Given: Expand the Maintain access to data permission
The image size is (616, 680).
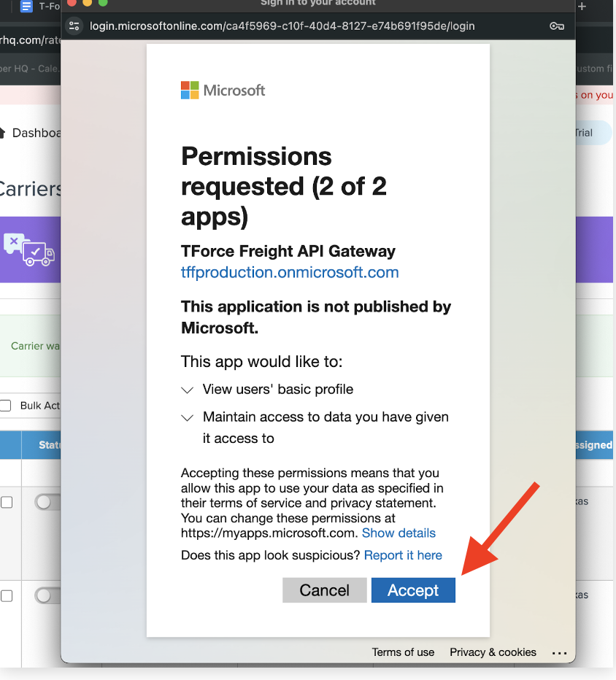Looking at the screenshot, I should pos(188,418).
